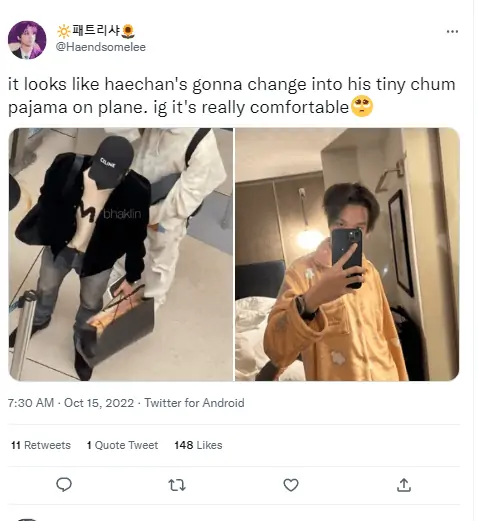Click the tweet text about haechan's pajama
This screenshot has width=478, height=521.
(x=232, y=96)
